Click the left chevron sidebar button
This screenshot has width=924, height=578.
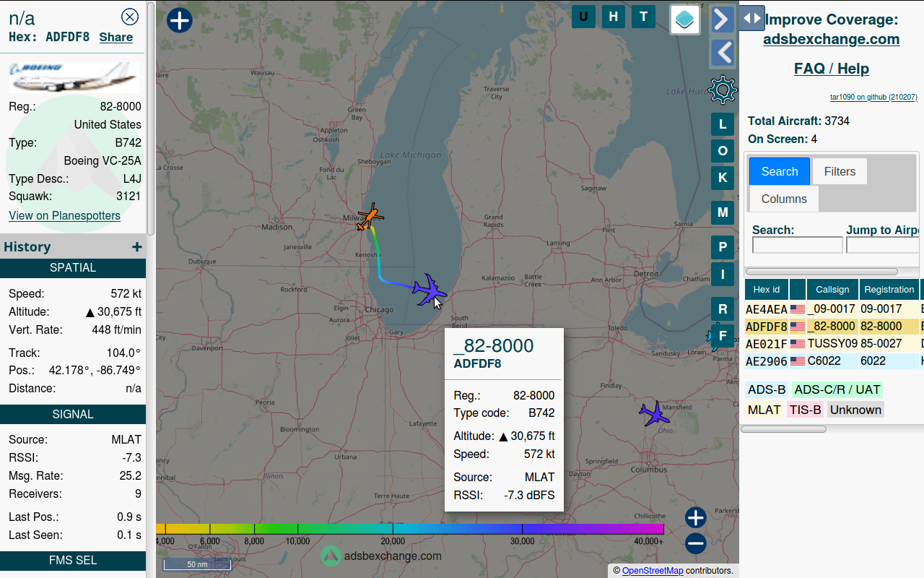723,53
